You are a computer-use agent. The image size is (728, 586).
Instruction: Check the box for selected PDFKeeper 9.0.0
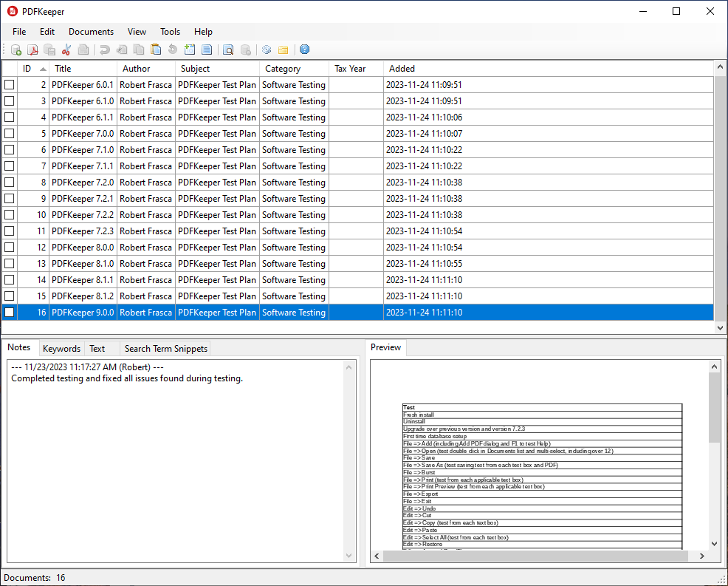(10, 313)
